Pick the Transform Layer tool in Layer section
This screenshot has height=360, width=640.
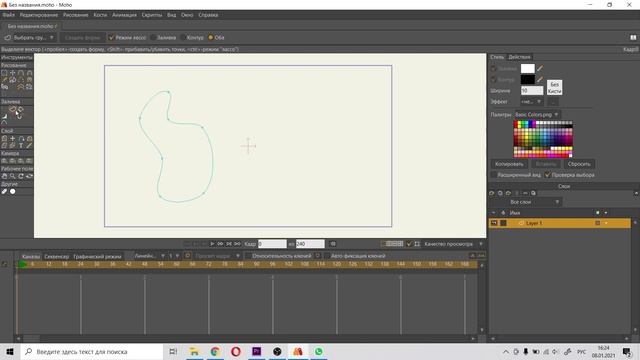[x=4, y=138]
